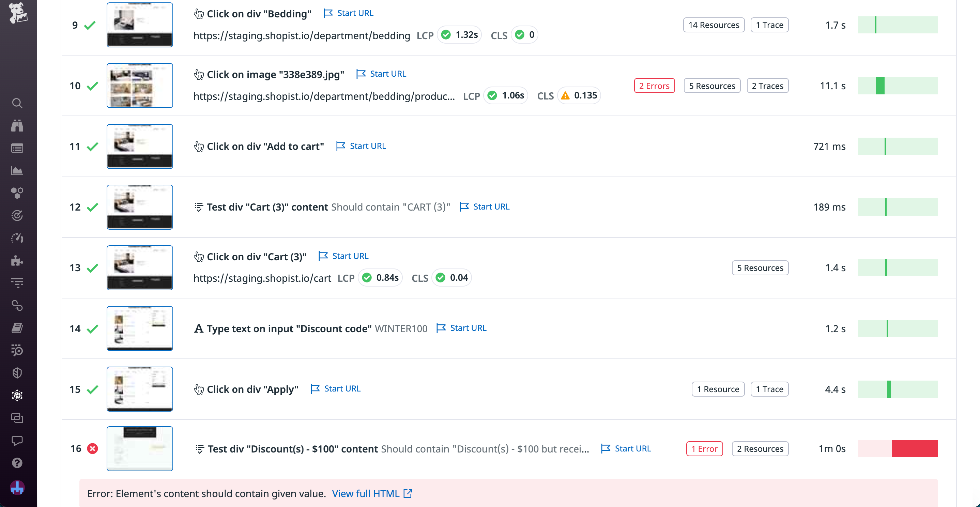Open the APM gauge icon
The height and width of the screenshot is (507, 980).
17,239
